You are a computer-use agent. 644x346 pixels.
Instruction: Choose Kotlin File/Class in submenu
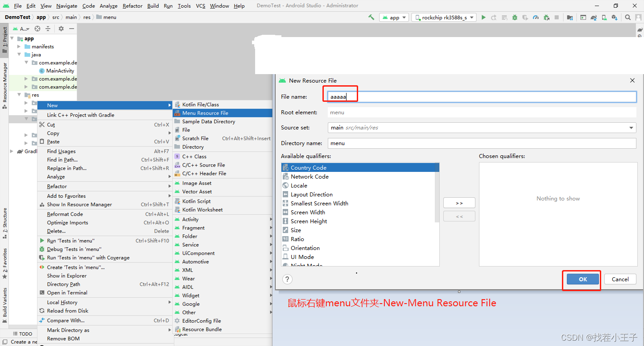click(x=223, y=104)
